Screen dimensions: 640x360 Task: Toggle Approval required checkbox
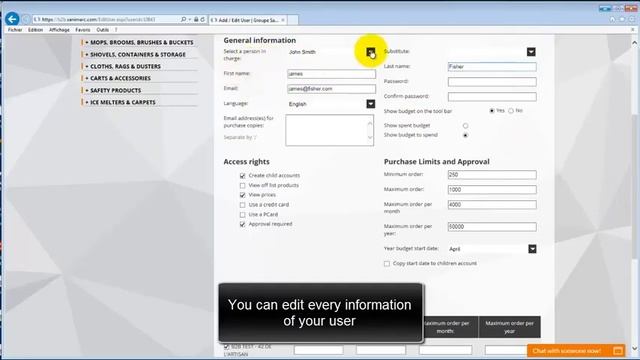(x=242, y=224)
